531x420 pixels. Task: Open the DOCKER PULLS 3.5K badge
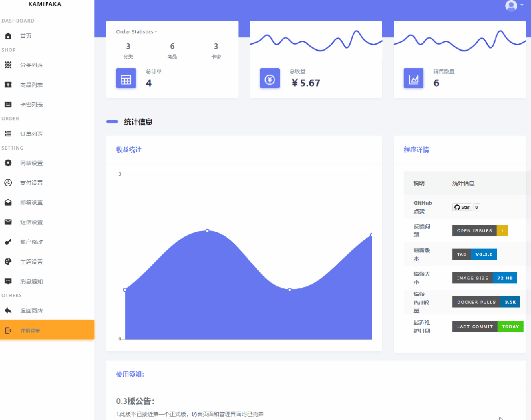(x=486, y=302)
